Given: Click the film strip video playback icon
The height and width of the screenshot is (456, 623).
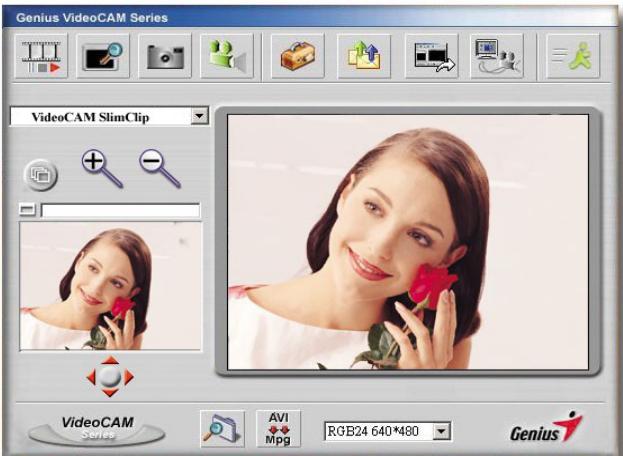Looking at the screenshot, I should 41,56.
